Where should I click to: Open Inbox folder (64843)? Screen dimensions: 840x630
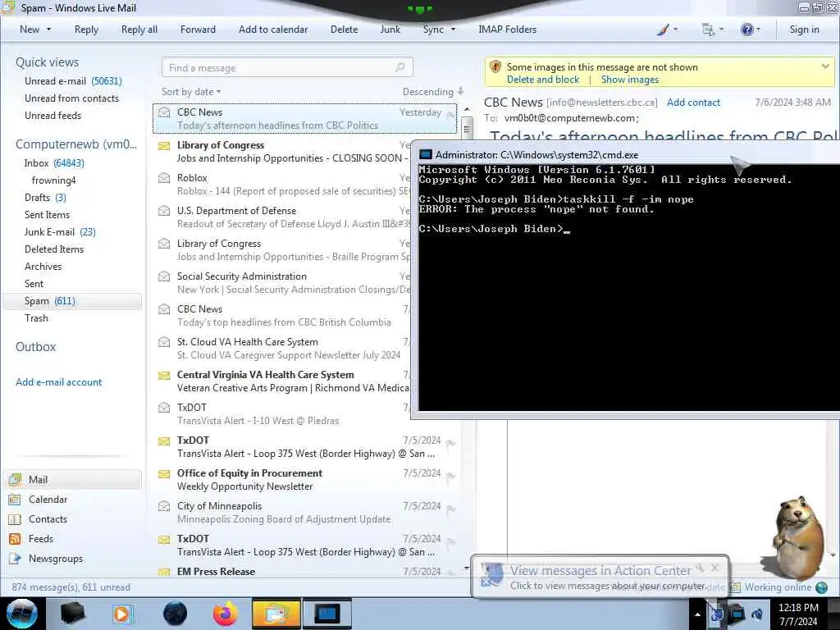54,163
